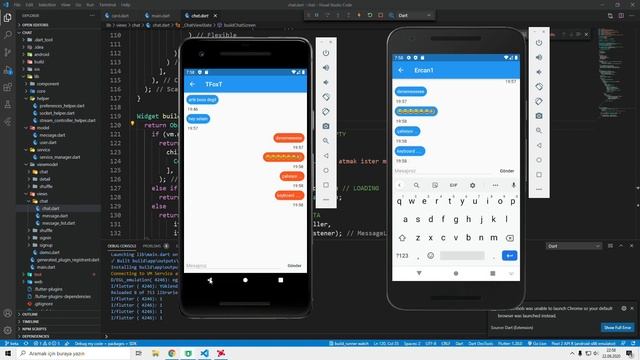
Task: Tap the microphone icon on keyboard toolbar
Action: 513,185
